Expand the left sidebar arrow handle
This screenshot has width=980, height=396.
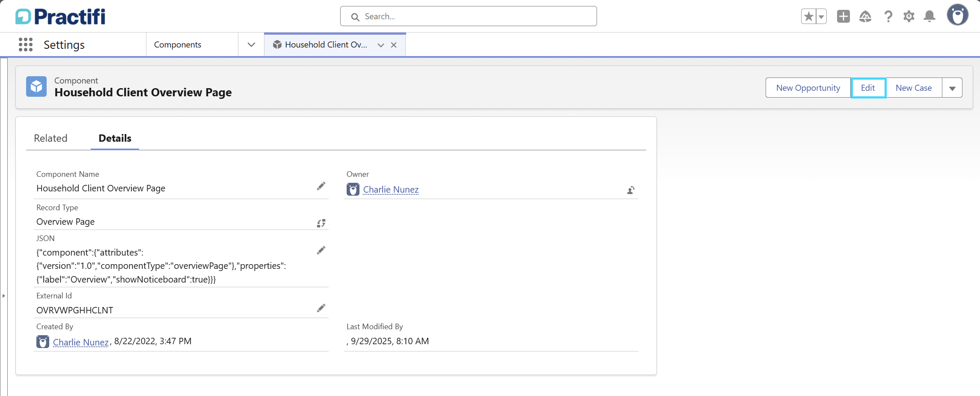point(3,295)
